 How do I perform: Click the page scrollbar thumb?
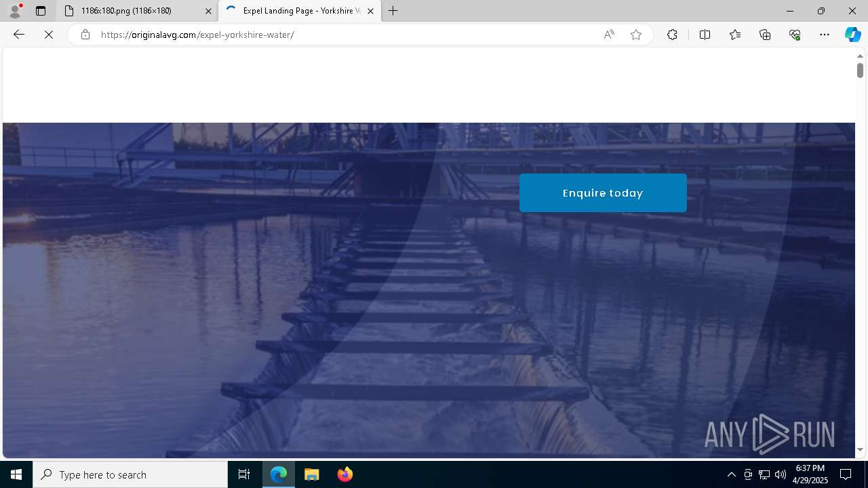860,70
